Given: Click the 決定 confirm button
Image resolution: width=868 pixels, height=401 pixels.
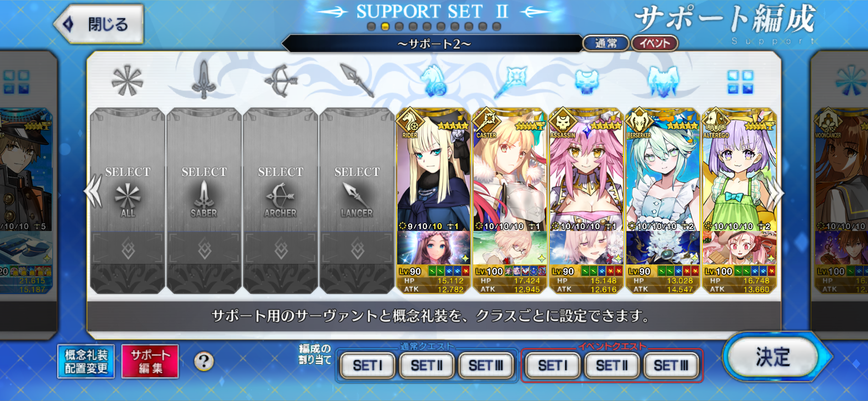Looking at the screenshot, I should tap(773, 357).
